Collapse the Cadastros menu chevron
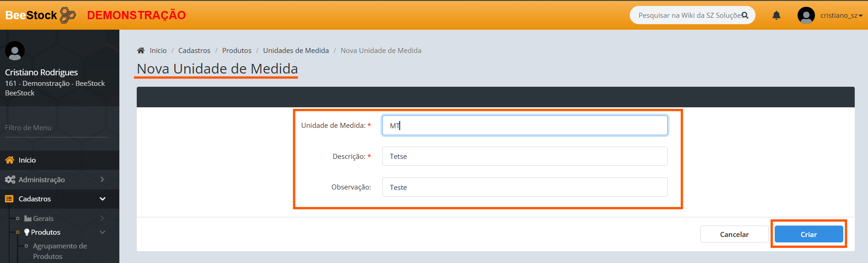 click(102, 199)
